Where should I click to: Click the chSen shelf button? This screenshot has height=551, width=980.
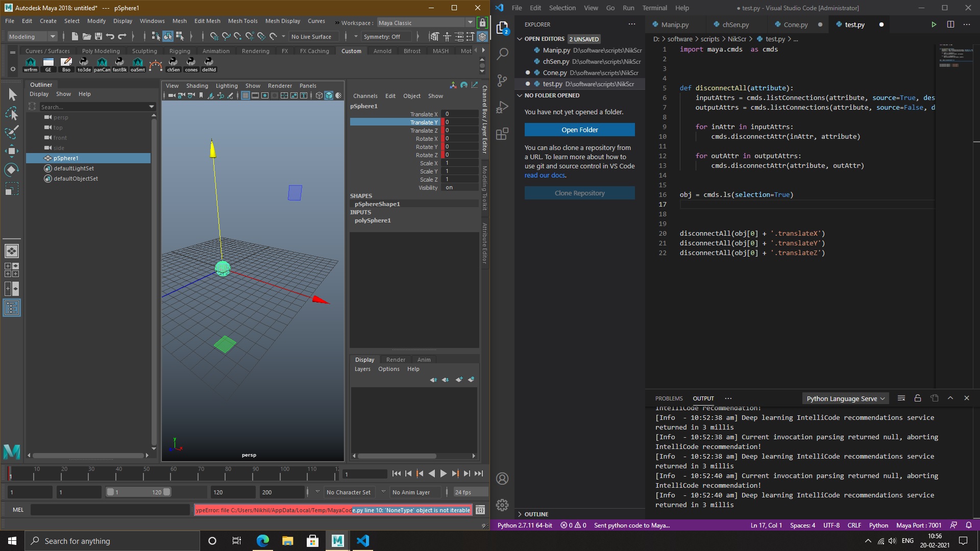(174, 64)
